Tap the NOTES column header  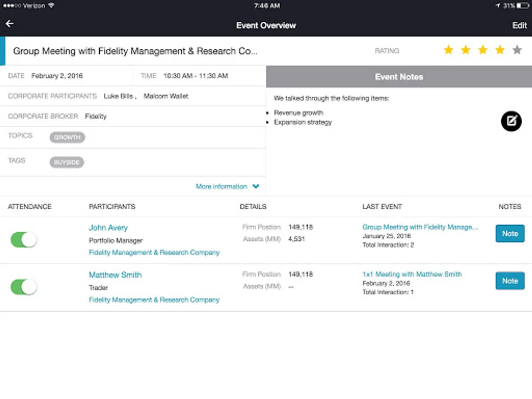(510, 207)
